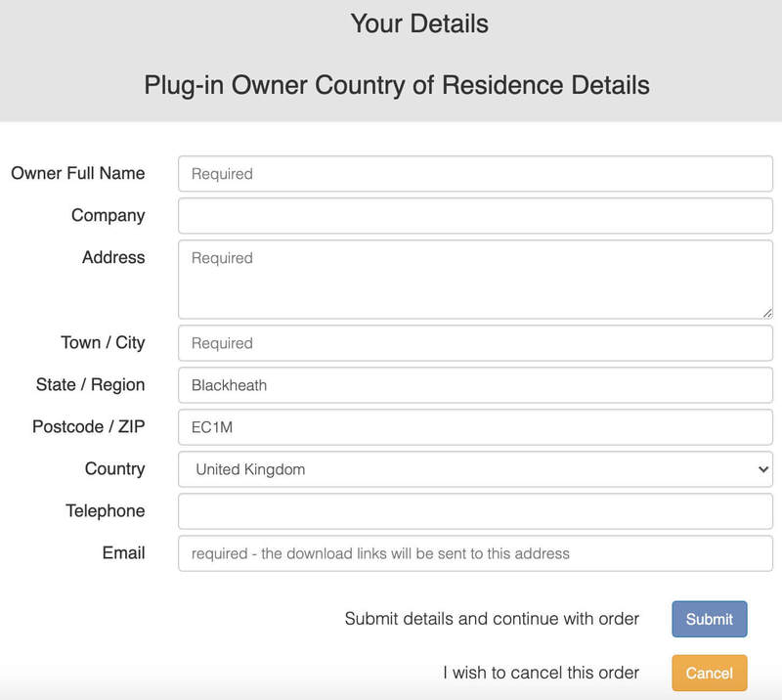Click the "Town / City" label
The width and height of the screenshot is (782, 700).
[103, 342]
